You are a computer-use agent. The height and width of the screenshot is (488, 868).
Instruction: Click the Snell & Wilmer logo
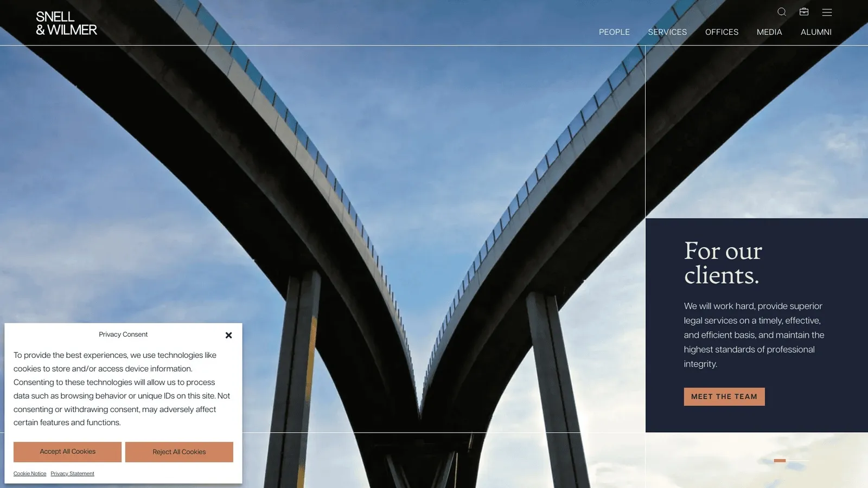[66, 23]
